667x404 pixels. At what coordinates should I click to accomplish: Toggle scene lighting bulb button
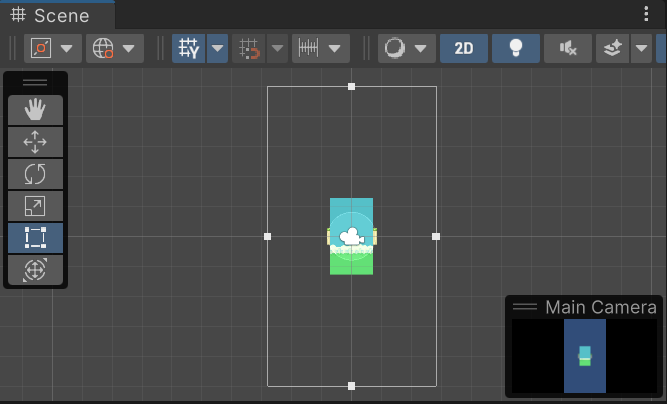[x=516, y=48]
